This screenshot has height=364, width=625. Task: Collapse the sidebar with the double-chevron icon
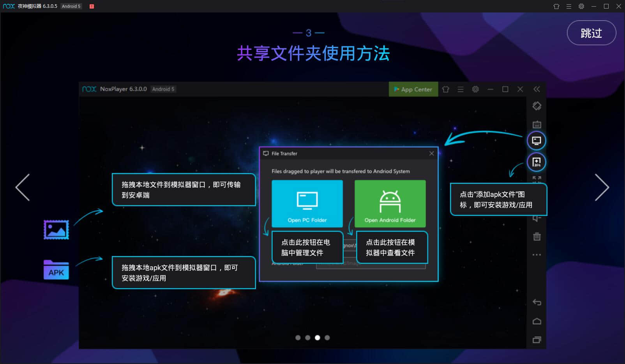click(x=537, y=89)
